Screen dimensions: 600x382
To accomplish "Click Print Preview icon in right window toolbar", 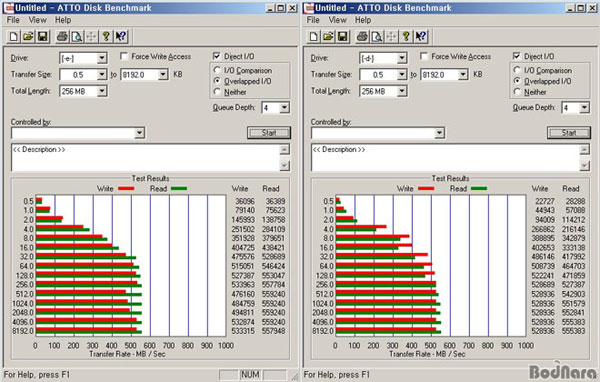I will point(377,36).
